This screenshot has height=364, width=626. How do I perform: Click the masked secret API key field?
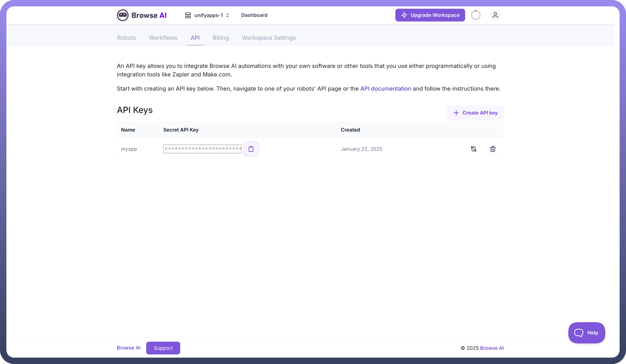point(202,149)
